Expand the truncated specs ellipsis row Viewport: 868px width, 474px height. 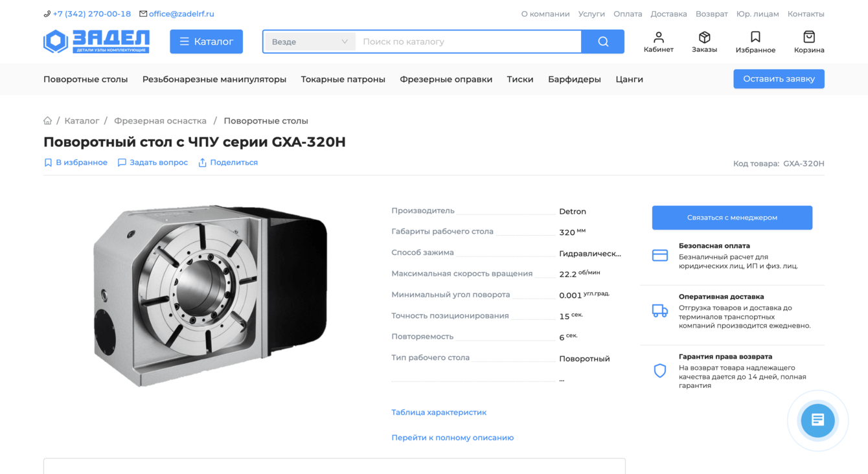coord(562,379)
